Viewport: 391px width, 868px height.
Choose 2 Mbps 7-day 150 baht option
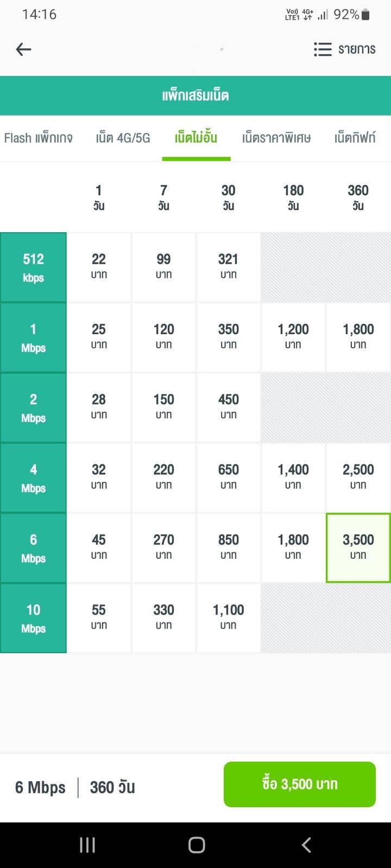163,407
